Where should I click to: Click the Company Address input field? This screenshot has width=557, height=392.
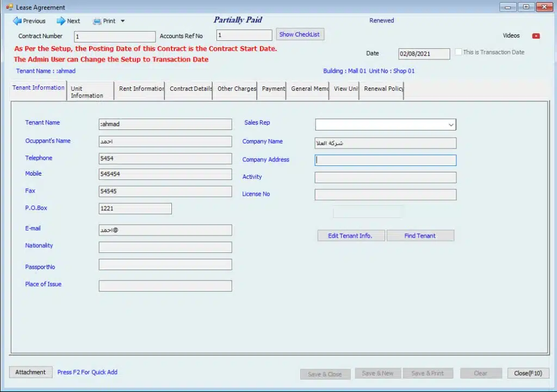click(x=386, y=160)
